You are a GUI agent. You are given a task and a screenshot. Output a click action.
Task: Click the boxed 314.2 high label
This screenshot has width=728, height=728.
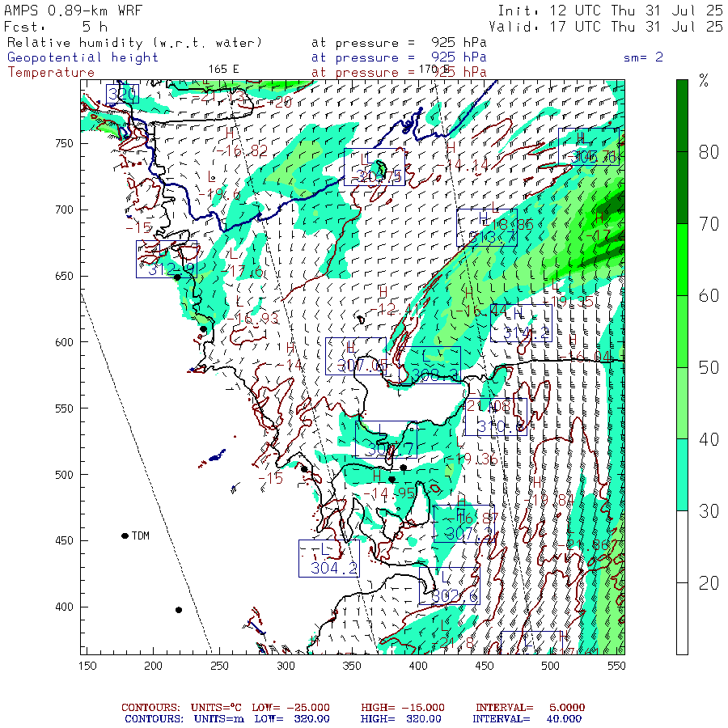pyautogui.click(x=522, y=324)
